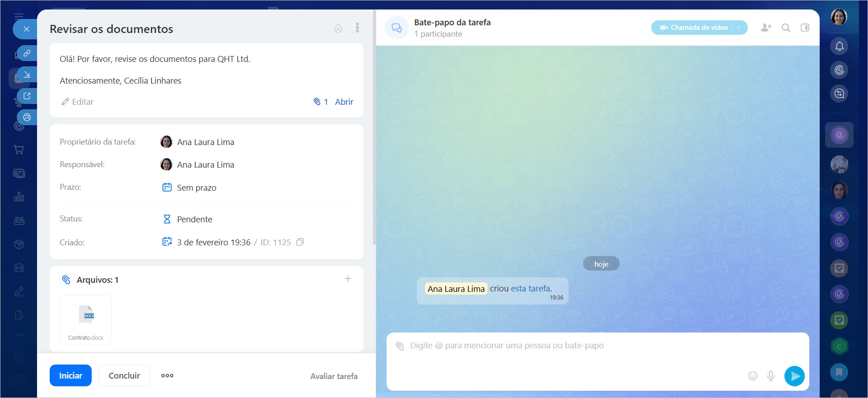Open the more actions ellipsis beside Concluir
868x398 pixels.
[x=167, y=375]
